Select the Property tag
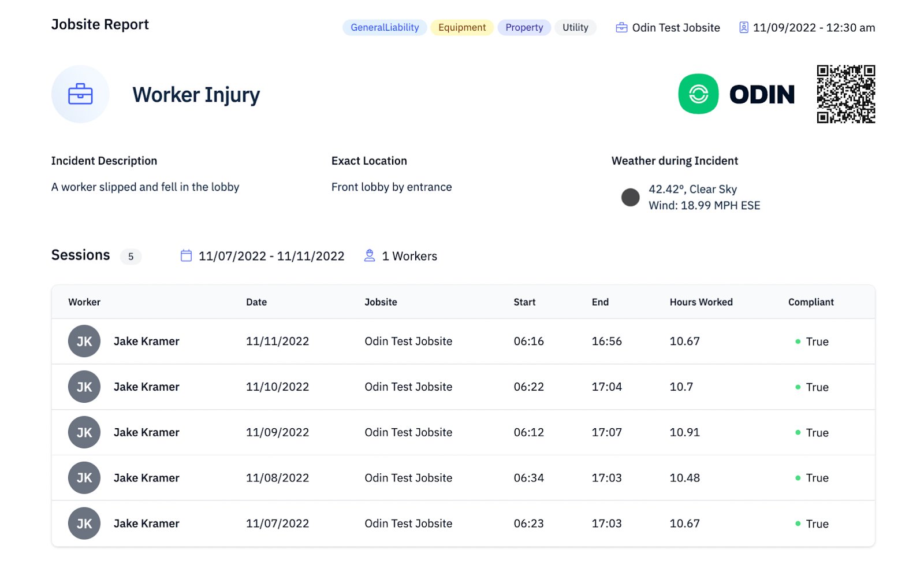924x564 pixels. 524,27
